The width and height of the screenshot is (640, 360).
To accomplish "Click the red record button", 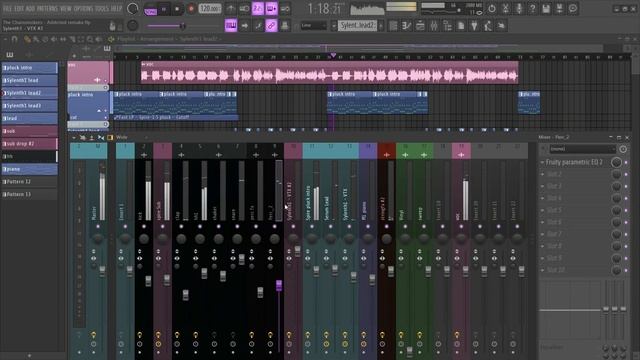I will 191,9.
